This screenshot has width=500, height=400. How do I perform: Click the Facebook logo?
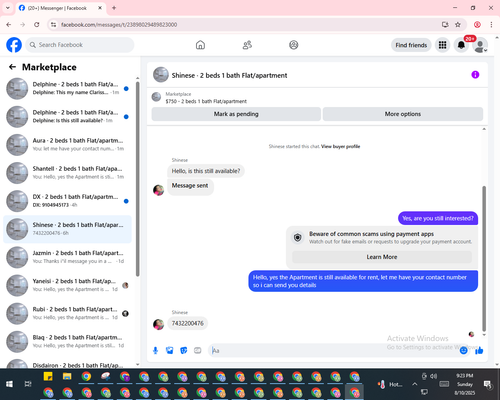click(x=14, y=45)
